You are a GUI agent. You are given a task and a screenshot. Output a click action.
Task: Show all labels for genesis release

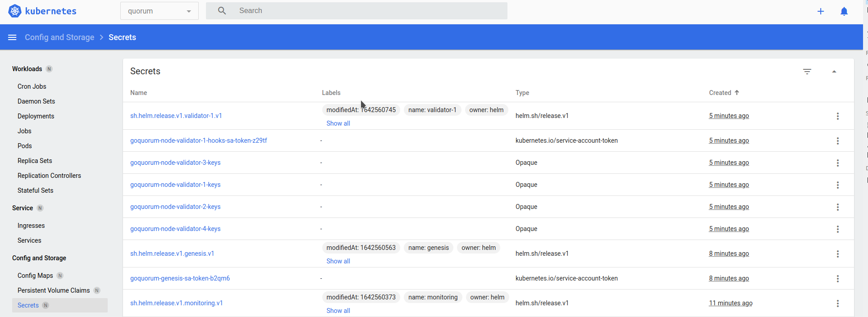[x=338, y=261]
